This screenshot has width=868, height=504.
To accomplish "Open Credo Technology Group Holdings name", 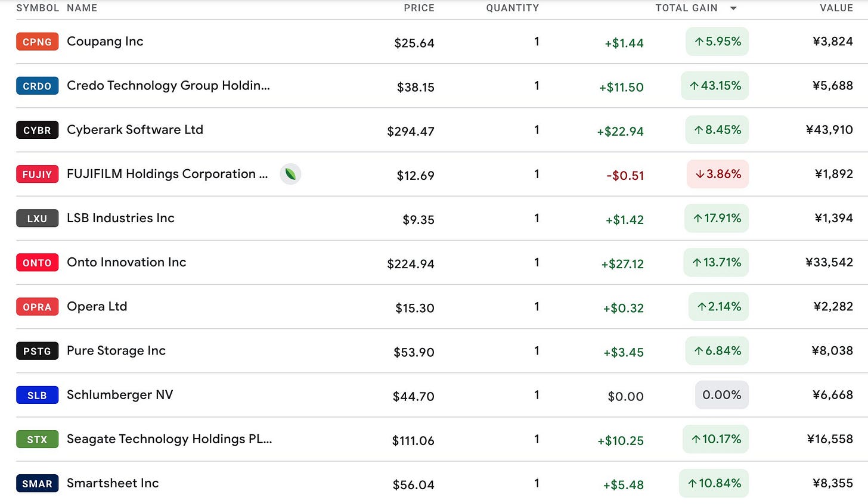I will pyautogui.click(x=168, y=86).
